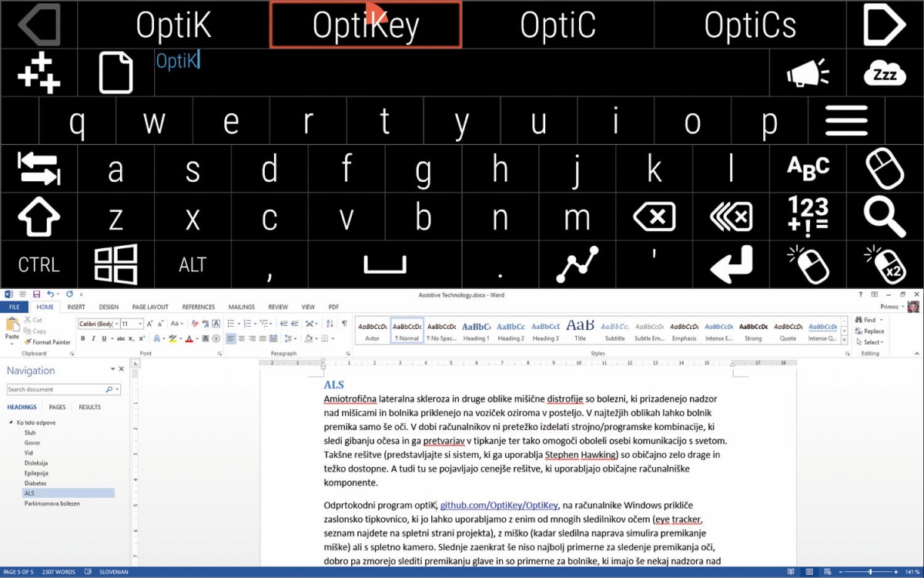Open the github.com/OptiKey/OptiKey hyperlink
Viewport: 924px width, 578px height.
[499, 505]
